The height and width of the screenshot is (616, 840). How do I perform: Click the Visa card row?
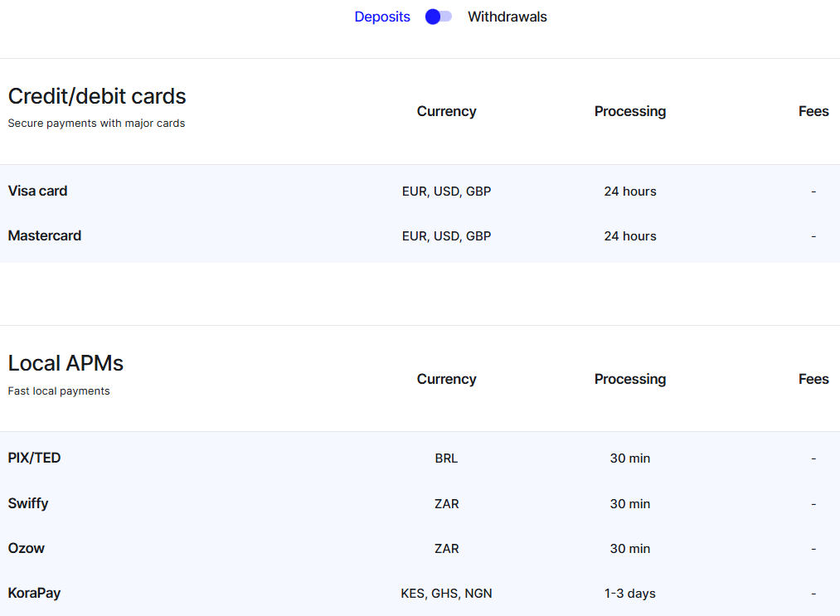[x=37, y=191]
